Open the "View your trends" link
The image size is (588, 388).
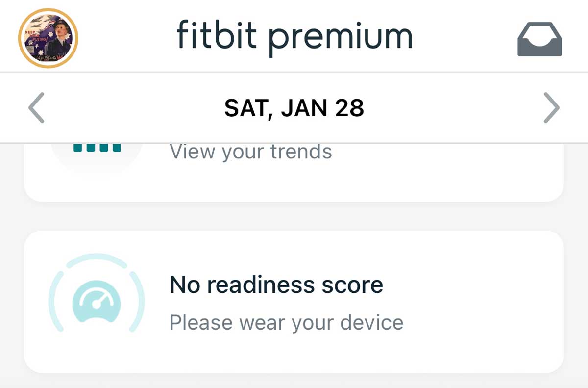250,152
